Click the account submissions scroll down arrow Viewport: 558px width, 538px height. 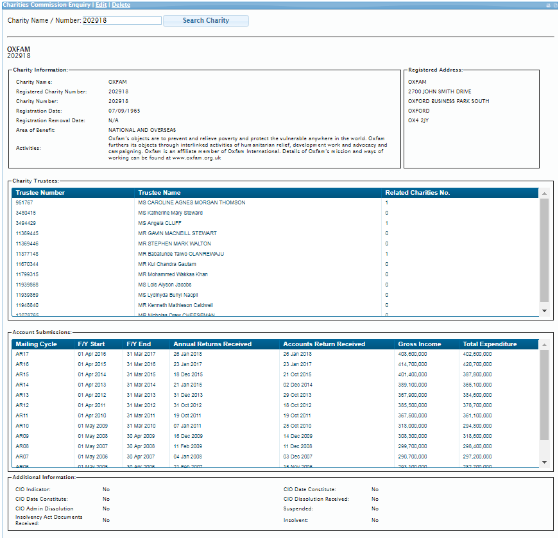point(544,462)
